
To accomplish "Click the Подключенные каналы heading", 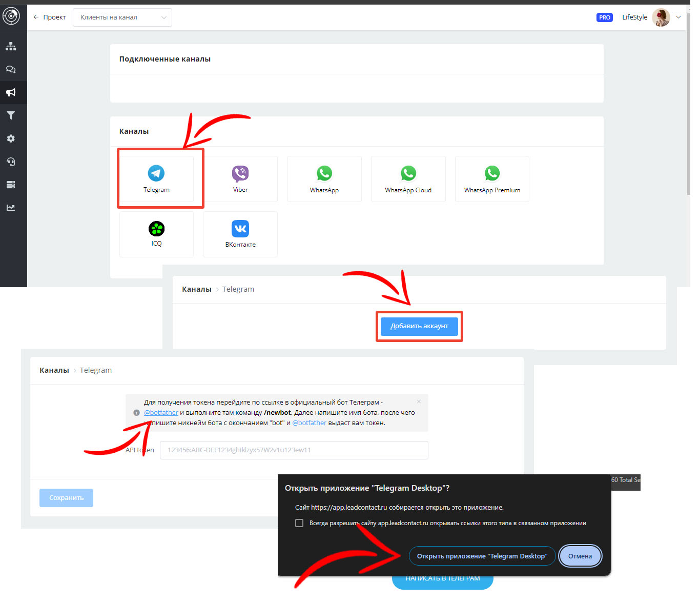I will click(165, 59).
